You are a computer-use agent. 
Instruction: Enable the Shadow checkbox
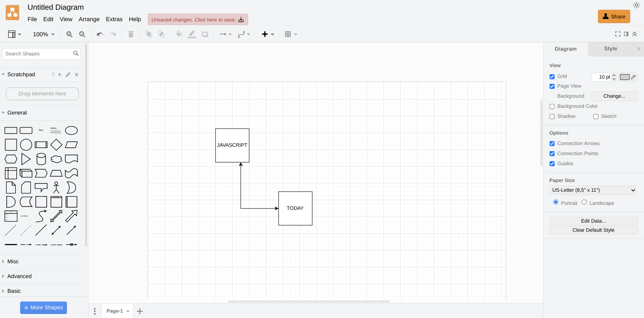(x=552, y=117)
